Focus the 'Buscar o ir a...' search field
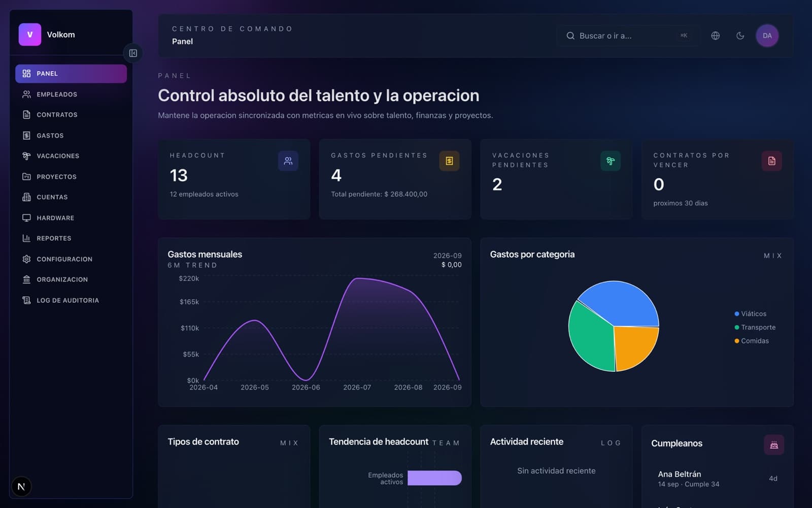Image resolution: width=812 pixels, height=508 pixels. click(x=628, y=36)
